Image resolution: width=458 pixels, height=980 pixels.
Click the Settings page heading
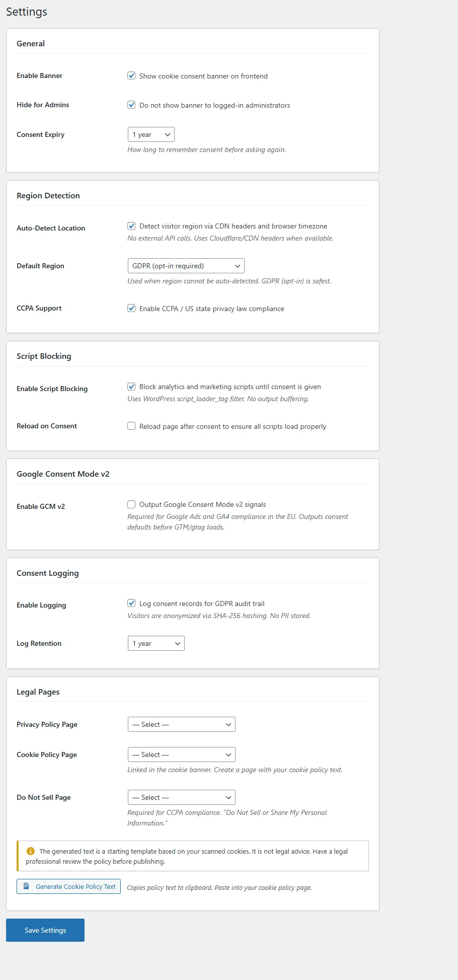[x=26, y=11]
